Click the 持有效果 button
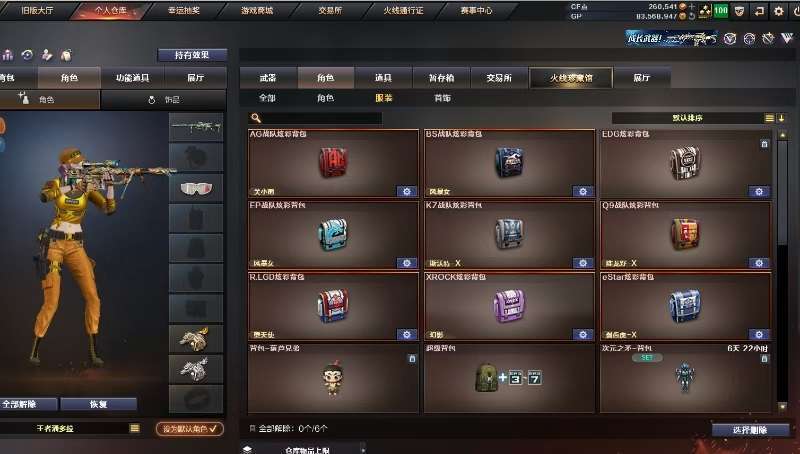Screen dimensions: 800x454 click(192, 55)
